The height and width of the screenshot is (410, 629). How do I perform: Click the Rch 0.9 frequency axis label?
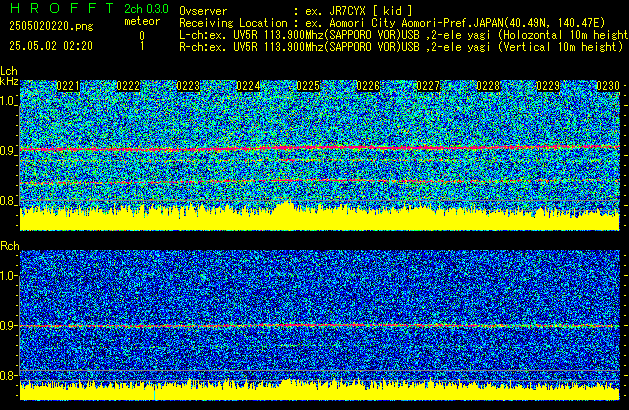[8, 325]
